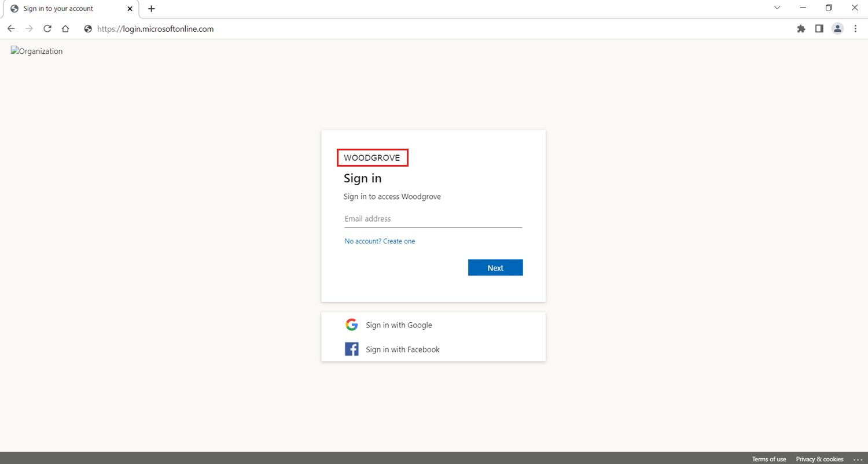Expand the tab search chevron
This screenshot has height=464, width=868.
[777, 8]
